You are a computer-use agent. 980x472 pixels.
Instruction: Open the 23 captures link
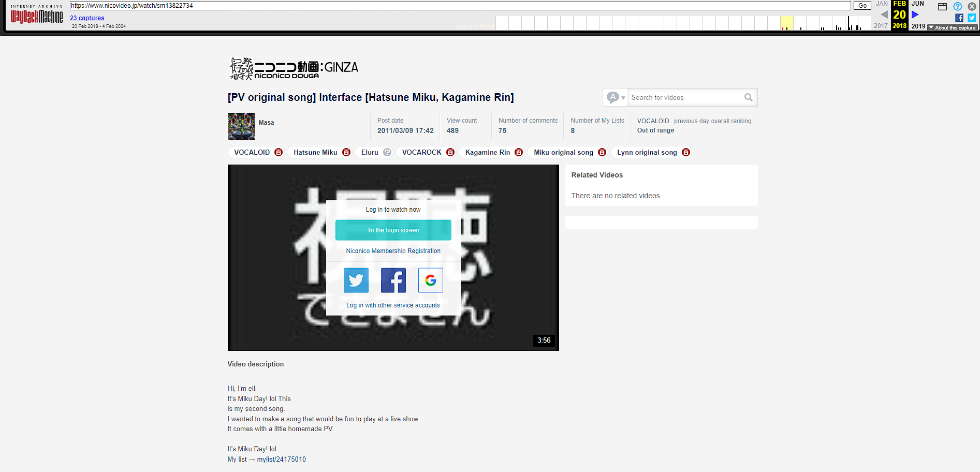pyautogui.click(x=87, y=18)
